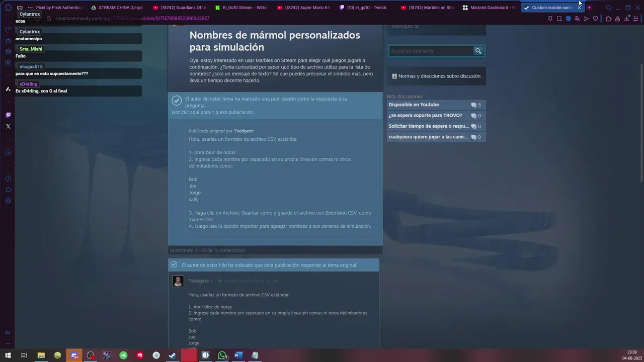This screenshot has height=362, width=644.
Task: Open the extensions cube icon
Action: [608, 19]
